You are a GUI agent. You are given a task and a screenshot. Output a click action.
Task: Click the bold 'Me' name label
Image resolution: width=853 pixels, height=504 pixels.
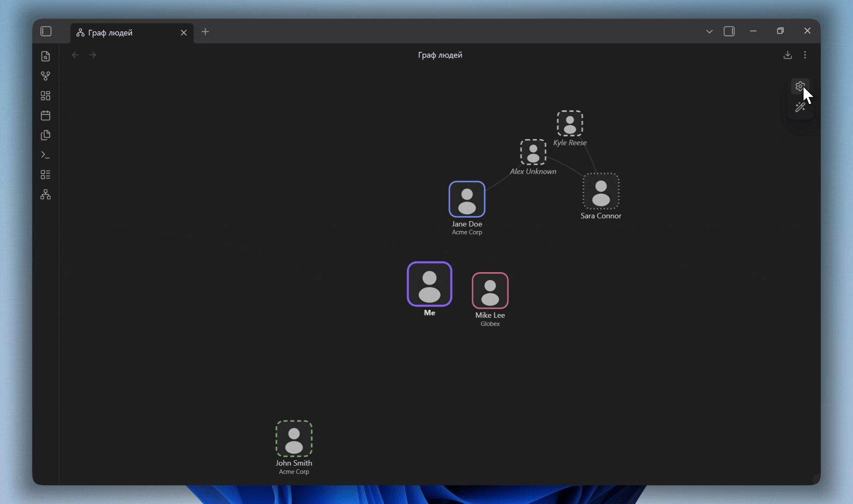[430, 313]
